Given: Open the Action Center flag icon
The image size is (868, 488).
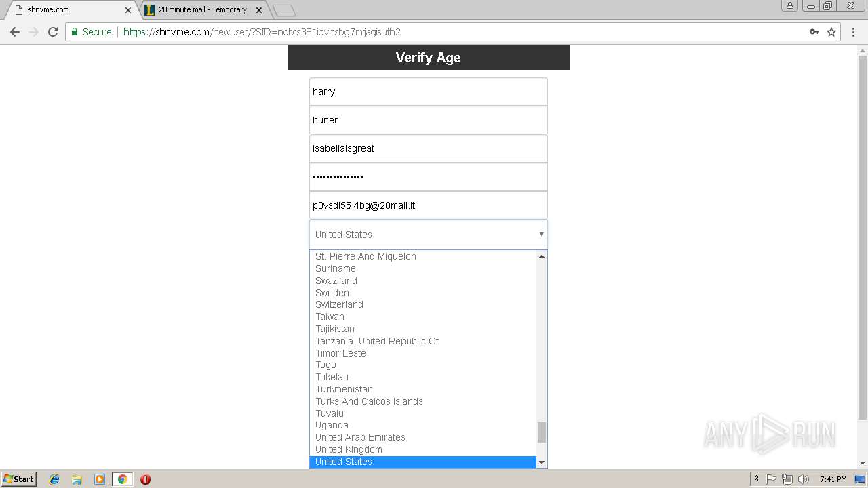Looking at the screenshot, I should pyautogui.click(x=771, y=479).
